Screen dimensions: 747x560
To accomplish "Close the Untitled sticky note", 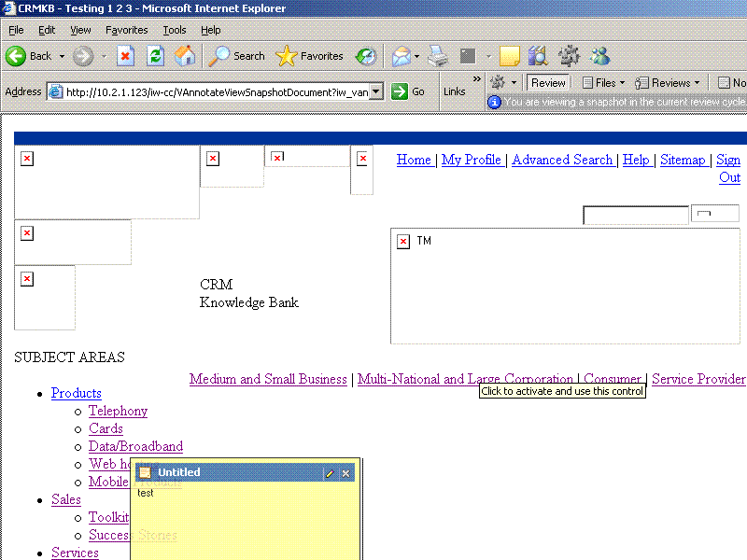I will click(345, 473).
